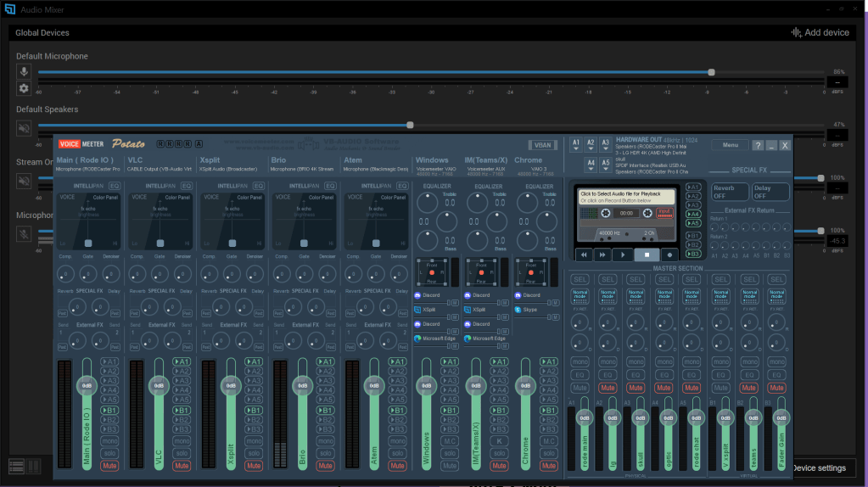Click the Comp knob on Main strip
868x487 pixels.
click(65, 274)
